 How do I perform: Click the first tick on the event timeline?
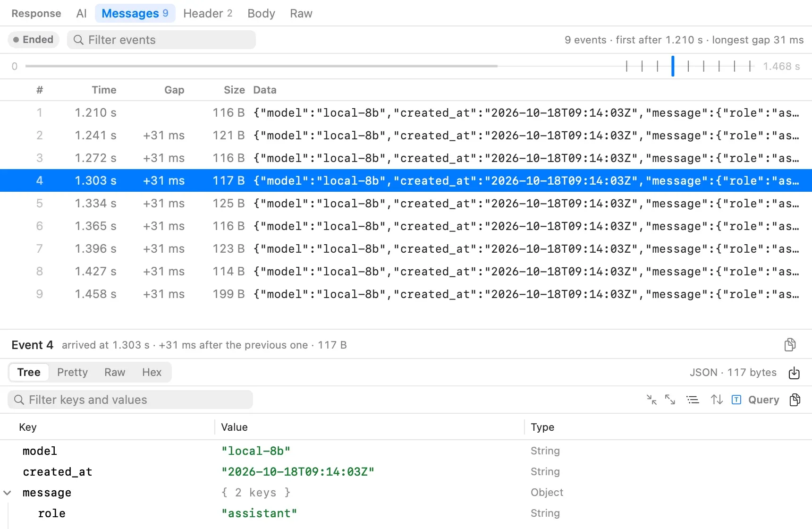pos(626,66)
